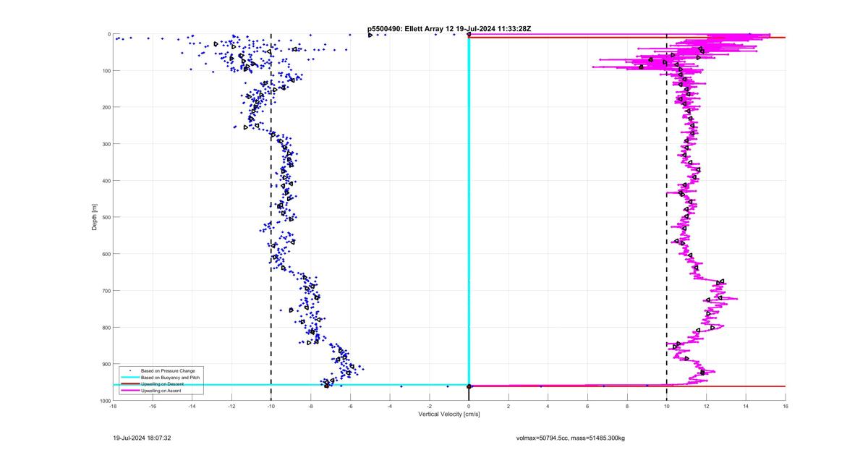This screenshot has height=450, width=868.
Task: Click the depth tick label '1000'
Action: tap(104, 401)
